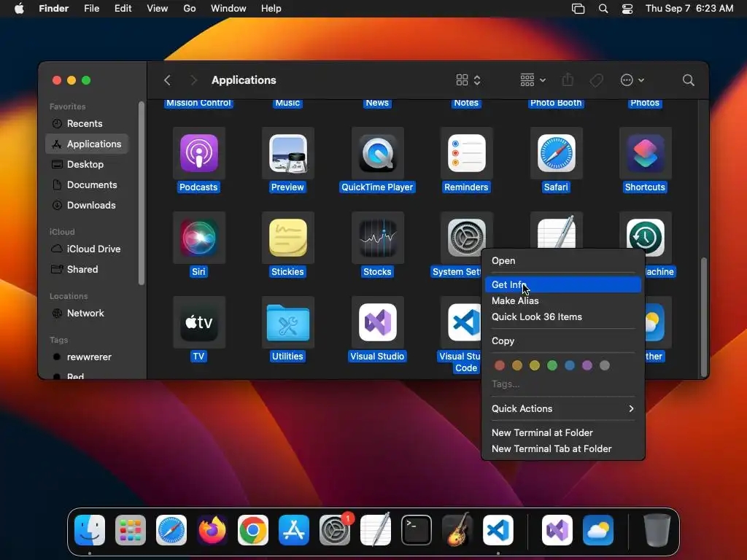
Task: Open the Podcasts app icon
Action: coord(198,153)
